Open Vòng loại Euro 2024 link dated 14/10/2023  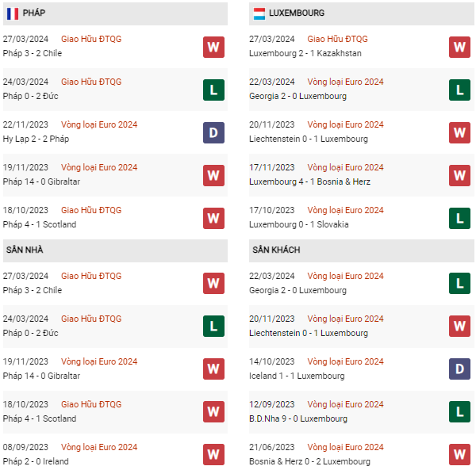point(345,361)
